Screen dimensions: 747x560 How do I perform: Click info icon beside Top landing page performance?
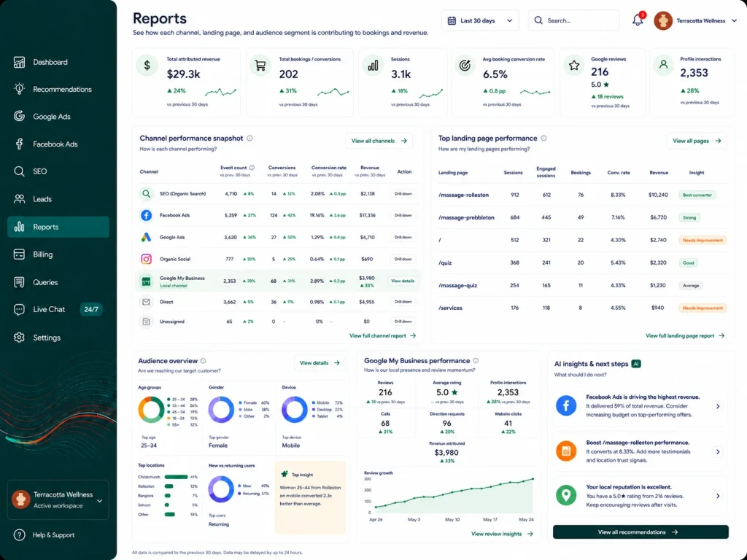(x=543, y=138)
